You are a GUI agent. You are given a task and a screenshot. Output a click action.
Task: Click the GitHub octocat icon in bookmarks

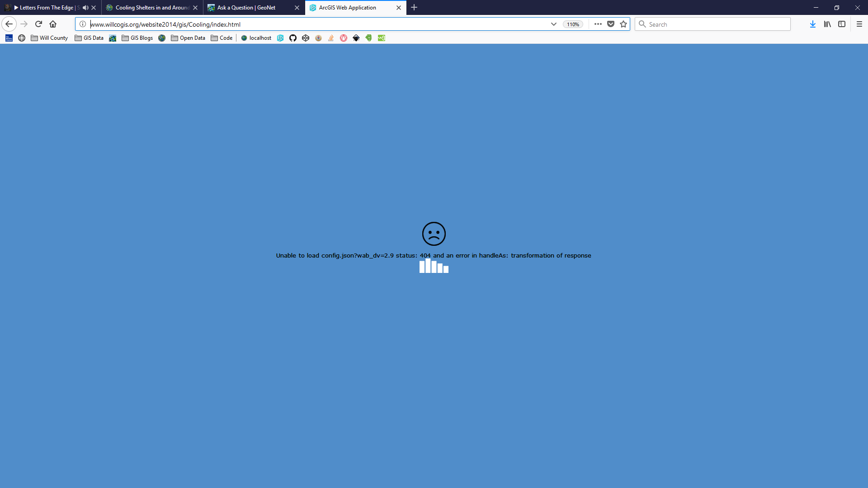[292, 38]
